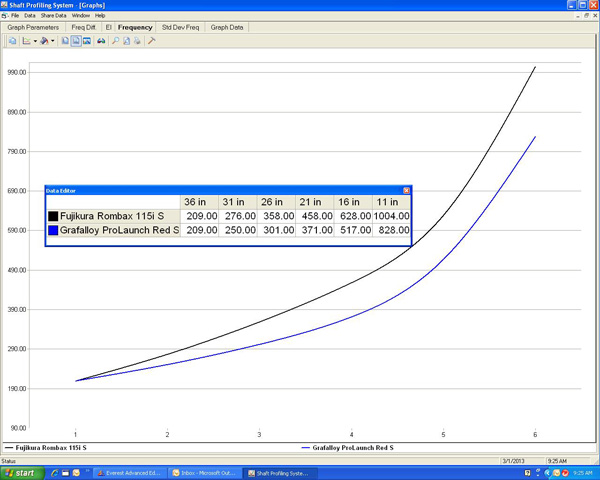Click the Grafalloy ProLaunch Red S legend entry
600x480 pixels.
[x=347, y=447]
